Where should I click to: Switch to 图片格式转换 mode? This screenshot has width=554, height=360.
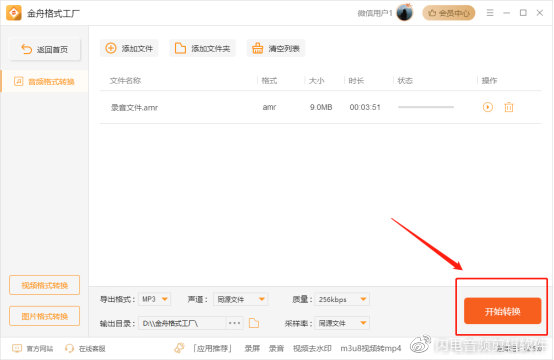[45, 316]
